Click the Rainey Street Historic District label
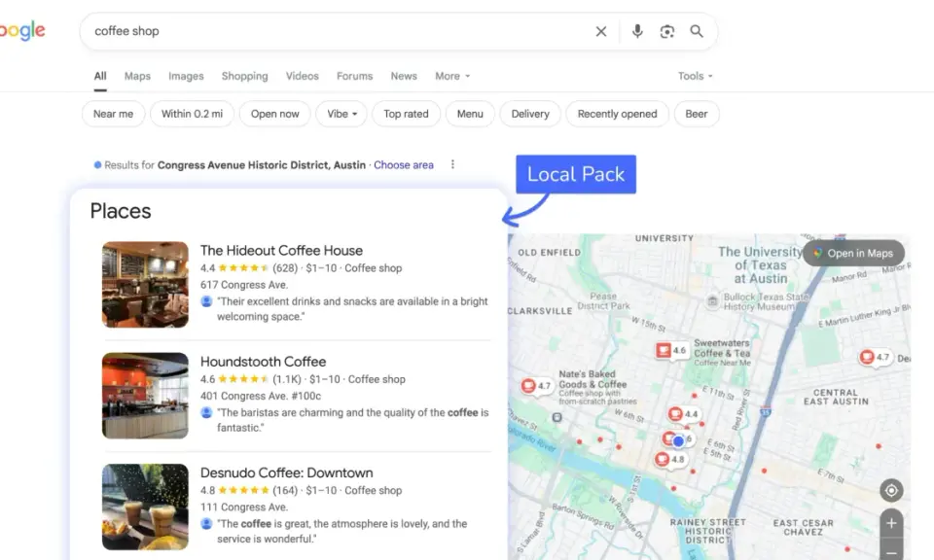This screenshot has height=560, width=934. [x=707, y=531]
